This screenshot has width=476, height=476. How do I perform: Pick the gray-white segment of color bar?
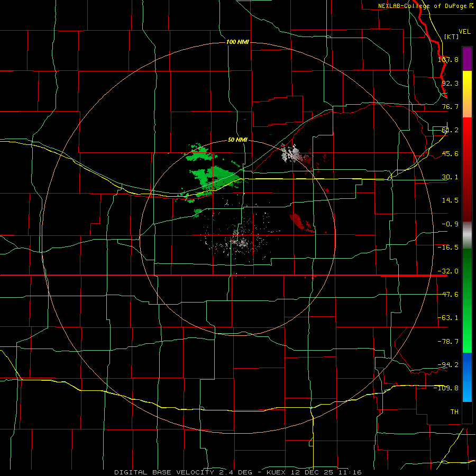click(x=467, y=235)
